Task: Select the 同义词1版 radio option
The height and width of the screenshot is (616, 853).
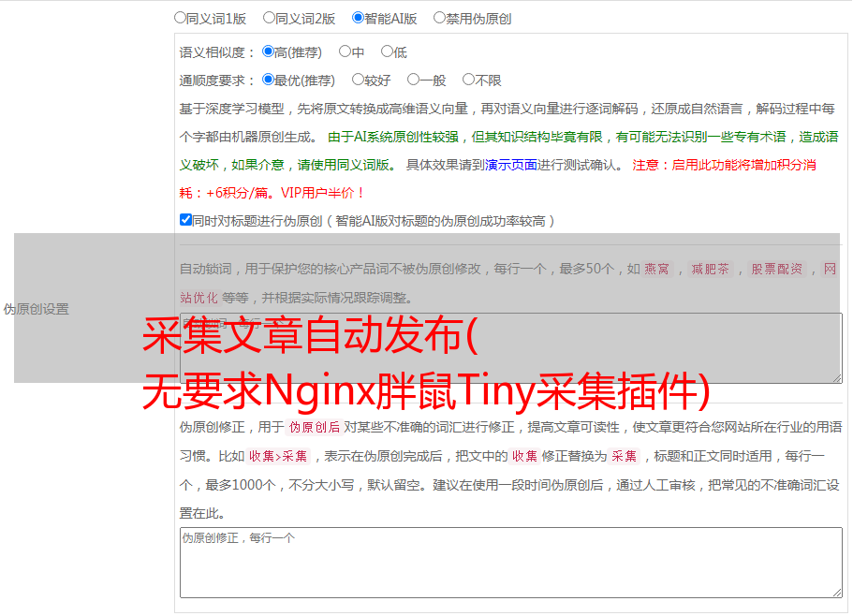Action: pyautogui.click(x=180, y=18)
